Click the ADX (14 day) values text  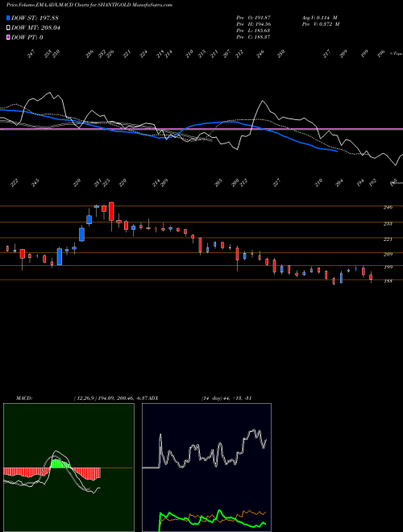click(x=226, y=397)
